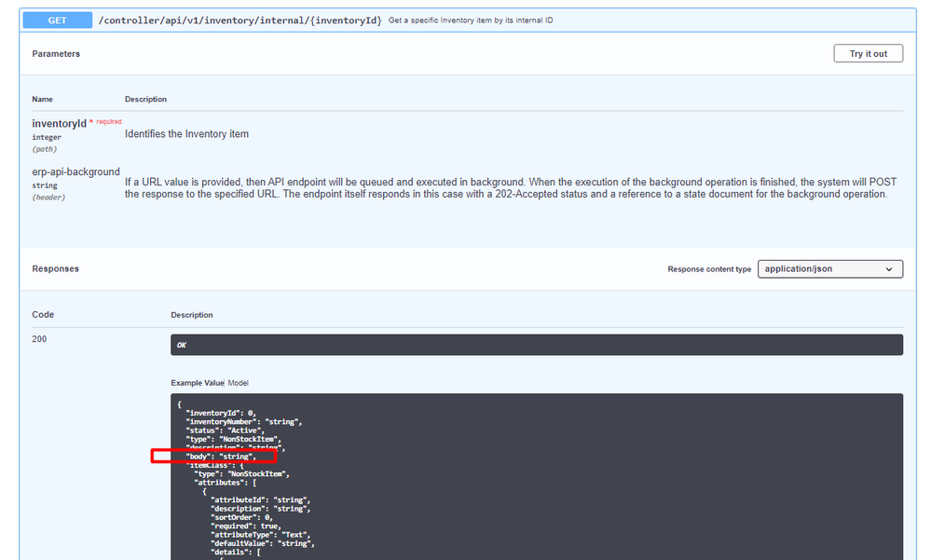Click the "required": true line
931x560 pixels.
click(246, 526)
